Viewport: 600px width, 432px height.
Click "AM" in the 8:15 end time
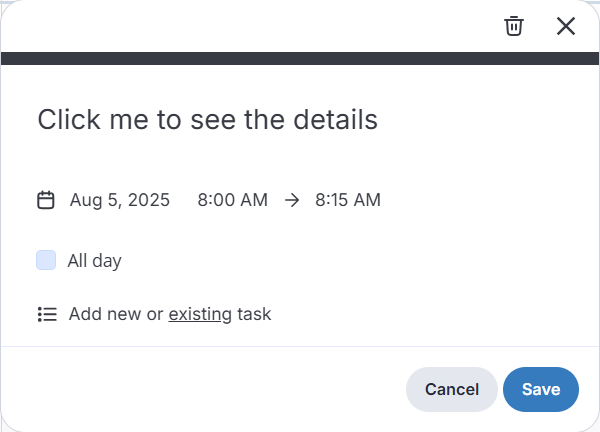tap(367, 200)
